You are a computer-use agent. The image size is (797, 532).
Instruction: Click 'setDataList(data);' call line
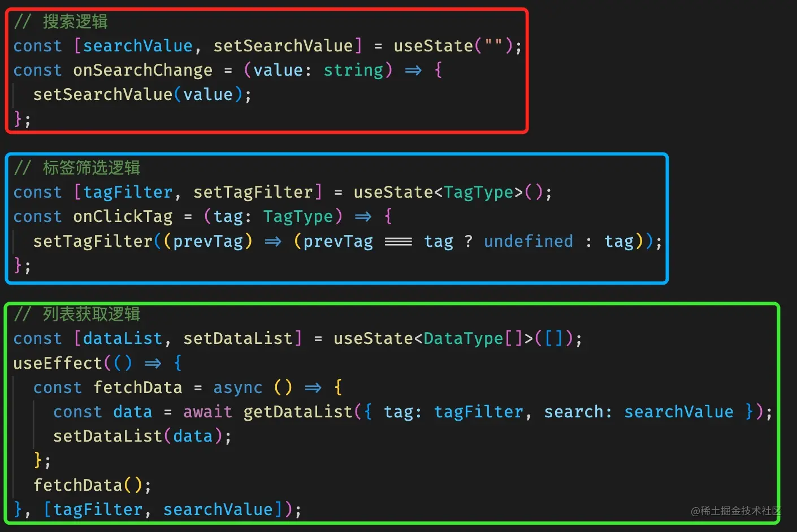tap(142, 436)
